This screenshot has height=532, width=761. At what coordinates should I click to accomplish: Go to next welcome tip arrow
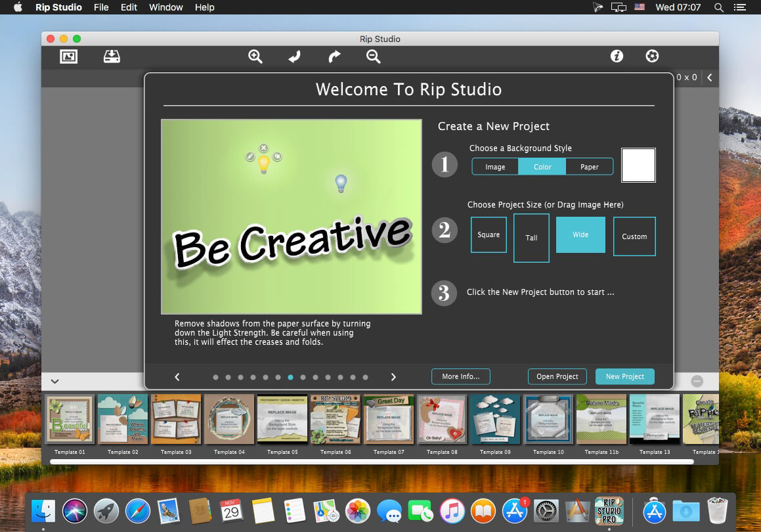pyautogui.click(x=393, y=377)
